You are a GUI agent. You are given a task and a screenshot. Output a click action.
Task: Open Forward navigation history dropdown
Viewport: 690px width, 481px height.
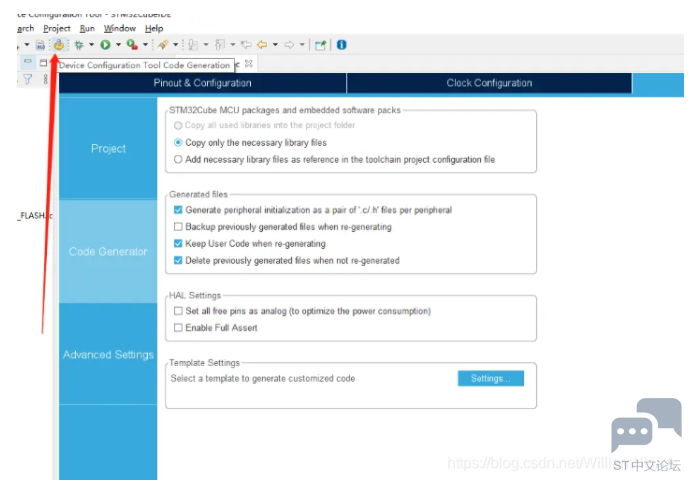302,44
